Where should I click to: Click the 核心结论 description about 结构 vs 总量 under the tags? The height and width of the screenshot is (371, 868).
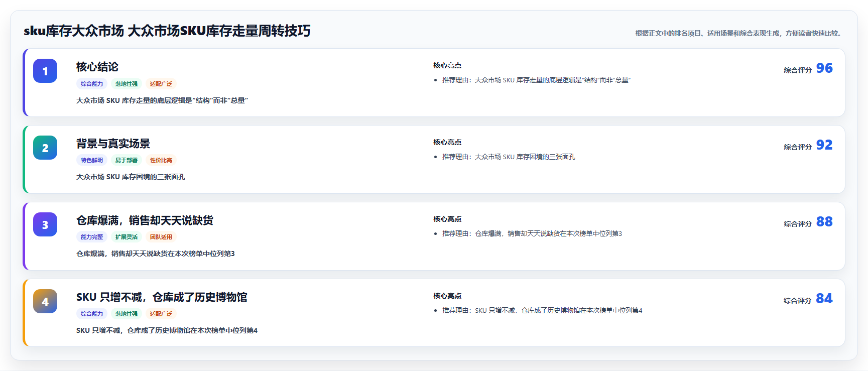coord(162,100)
